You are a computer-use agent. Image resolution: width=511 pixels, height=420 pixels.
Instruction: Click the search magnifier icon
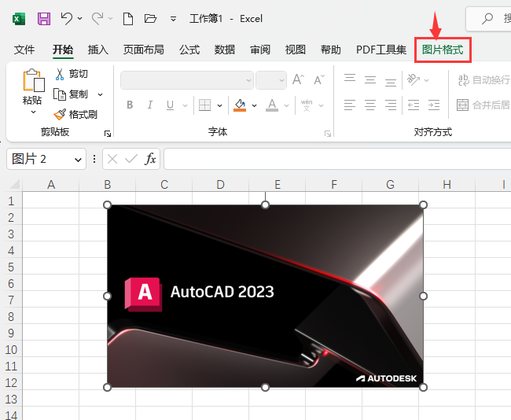[x=487, y=18]
